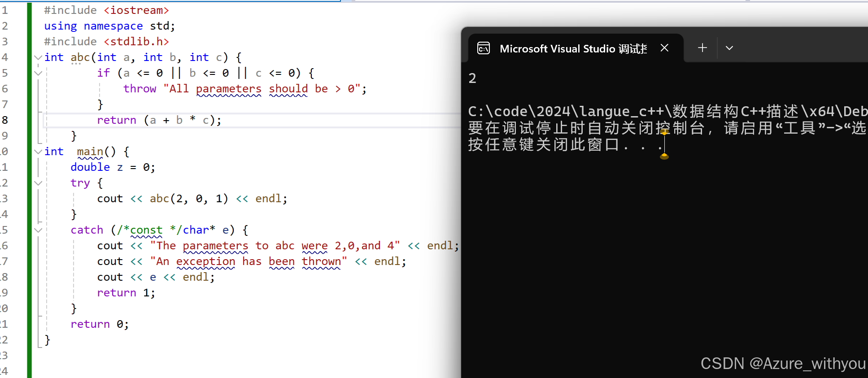Screen dimensions: 868x378
Task: Click the console icon in debug tab
Action: tap(484, 48)
